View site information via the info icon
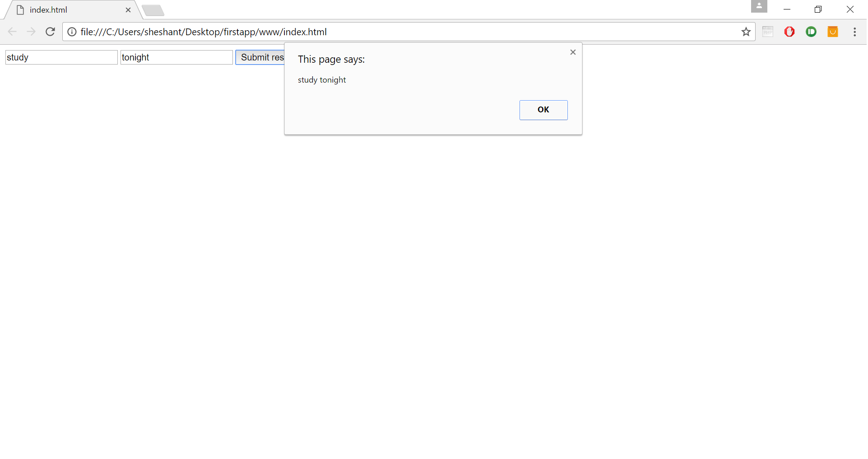The height and width of the screenshot is (459, 868). [72, 32]
